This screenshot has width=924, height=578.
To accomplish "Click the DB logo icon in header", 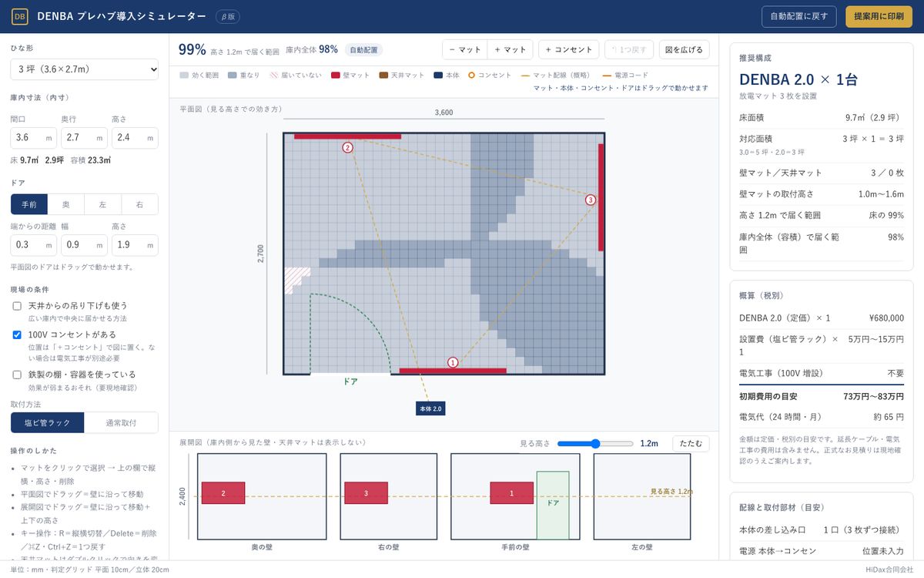I will 20,16.
